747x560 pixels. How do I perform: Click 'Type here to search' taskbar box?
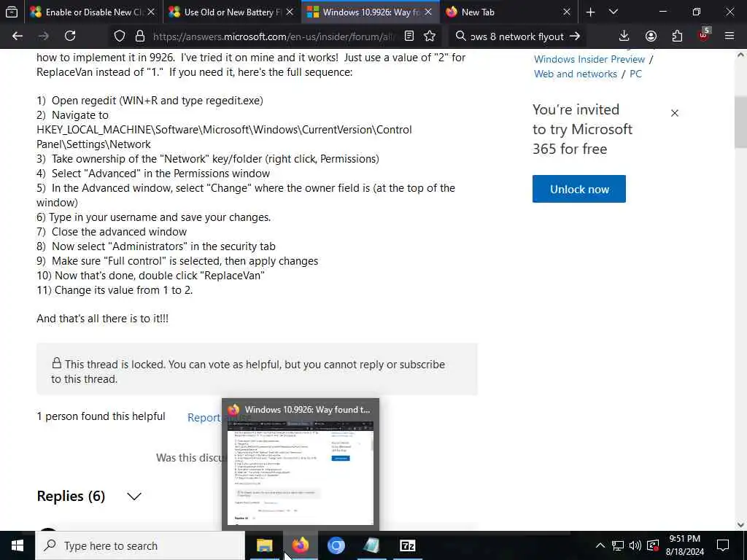point(140,545)
